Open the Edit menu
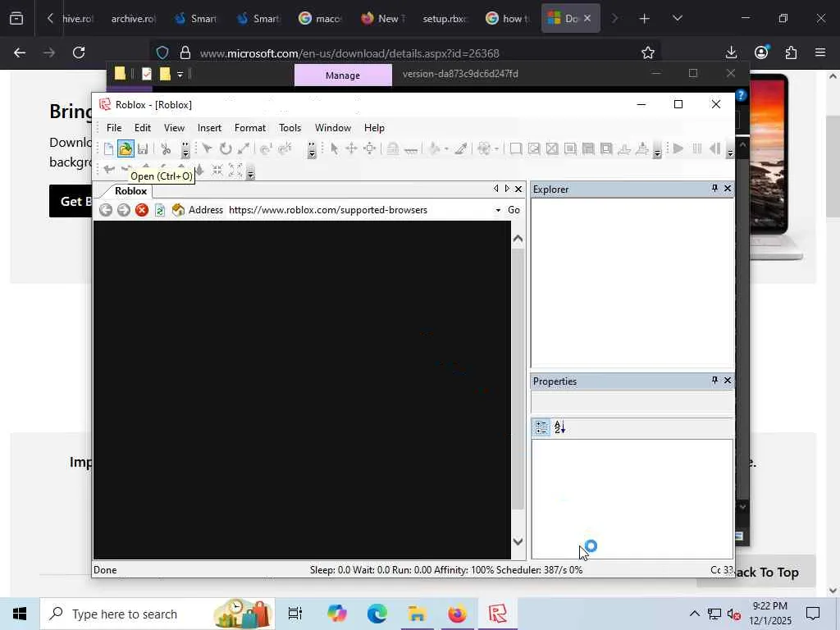The width and height of the screenshot is (840, 630). (143, 128)
